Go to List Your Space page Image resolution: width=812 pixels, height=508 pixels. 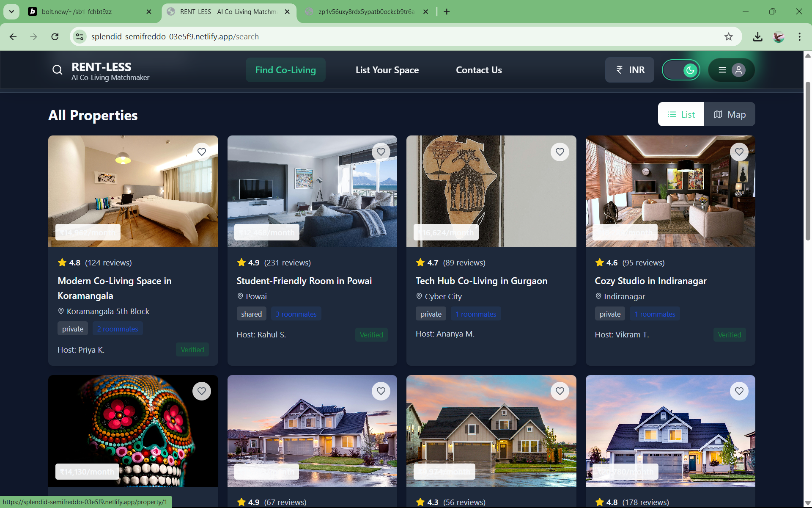point(387,70)
